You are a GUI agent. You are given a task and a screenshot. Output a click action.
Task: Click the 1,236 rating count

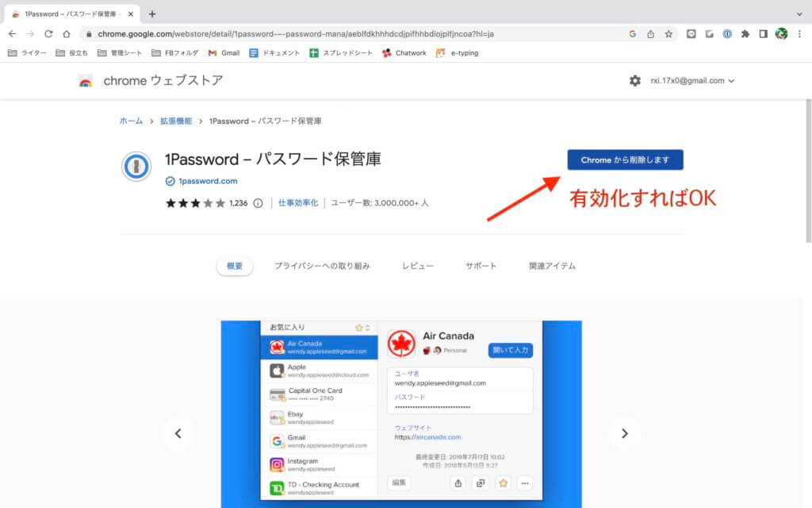click(238, 203)
